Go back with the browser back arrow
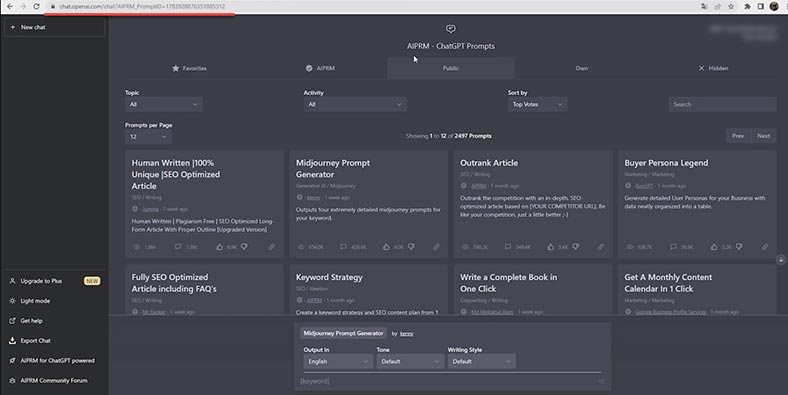This screenshot has height=395, width=788. [x=10, y=7]
